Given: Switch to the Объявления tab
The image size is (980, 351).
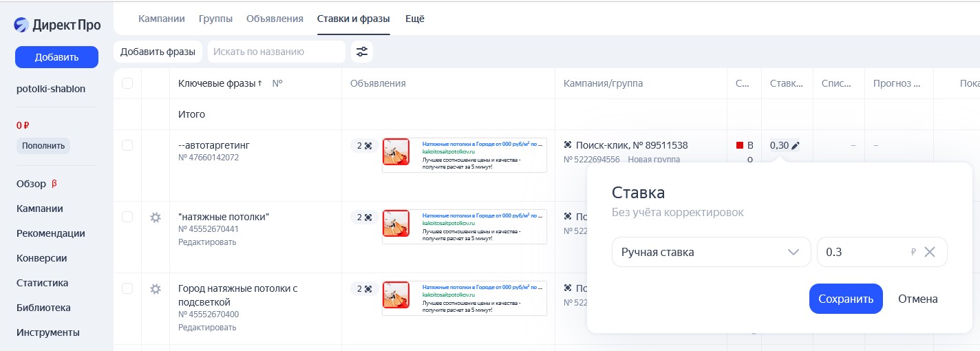Looking at the screenshot, I should 275,19.
